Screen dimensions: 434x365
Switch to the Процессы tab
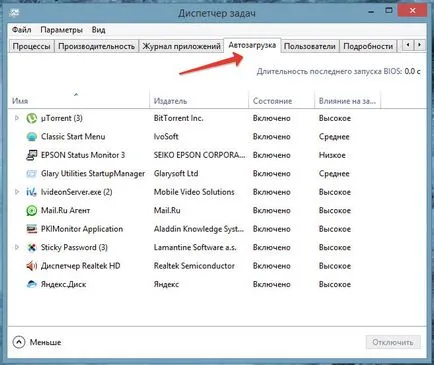31,46
